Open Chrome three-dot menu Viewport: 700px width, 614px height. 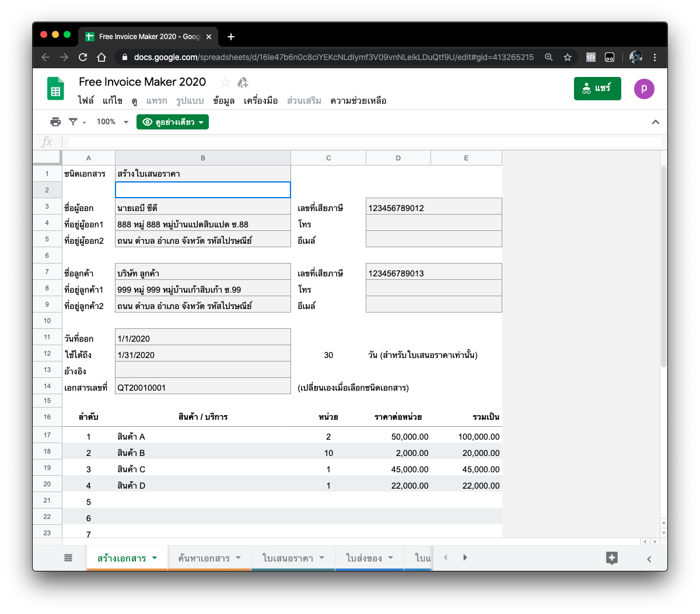(654, 57)
